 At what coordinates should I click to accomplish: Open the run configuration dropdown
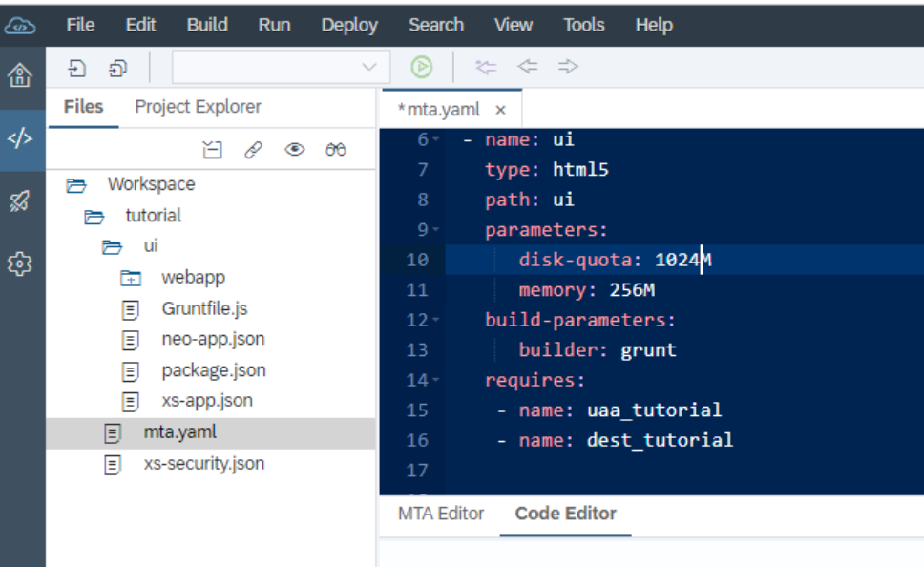click(281, 67)
